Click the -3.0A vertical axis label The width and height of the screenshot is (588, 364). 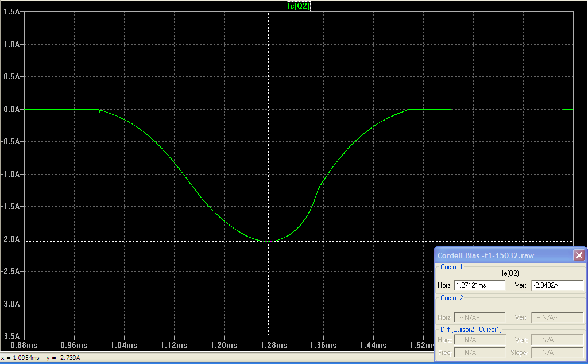[x=10, y=304]
